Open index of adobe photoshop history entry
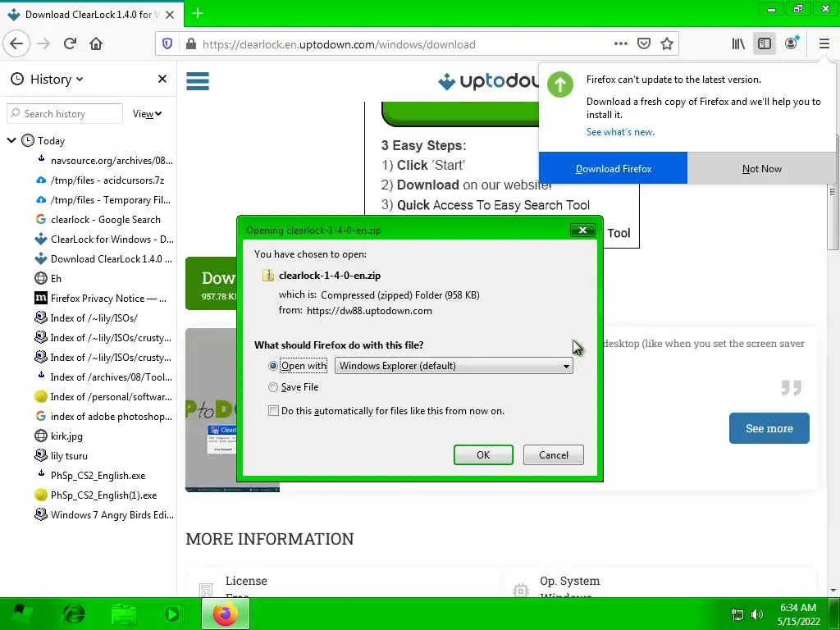Screen dimensions: 840x630 point(103,416)
